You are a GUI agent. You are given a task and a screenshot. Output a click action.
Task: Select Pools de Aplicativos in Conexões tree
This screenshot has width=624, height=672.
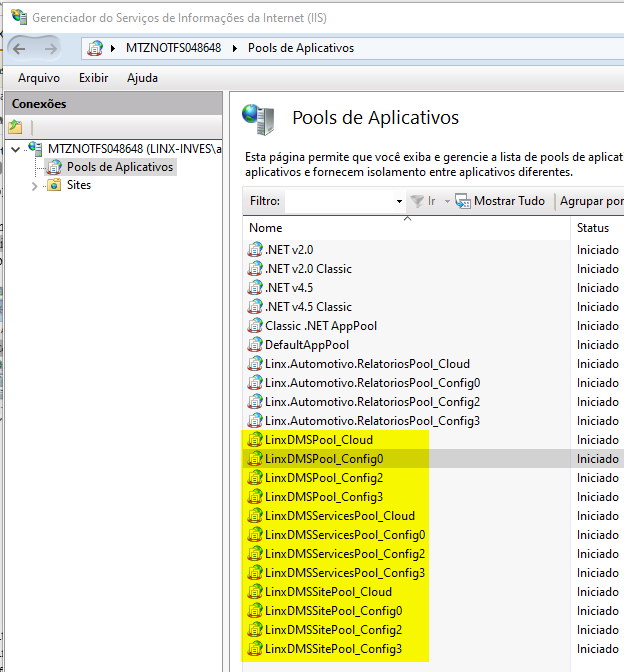tap(120, 167)
